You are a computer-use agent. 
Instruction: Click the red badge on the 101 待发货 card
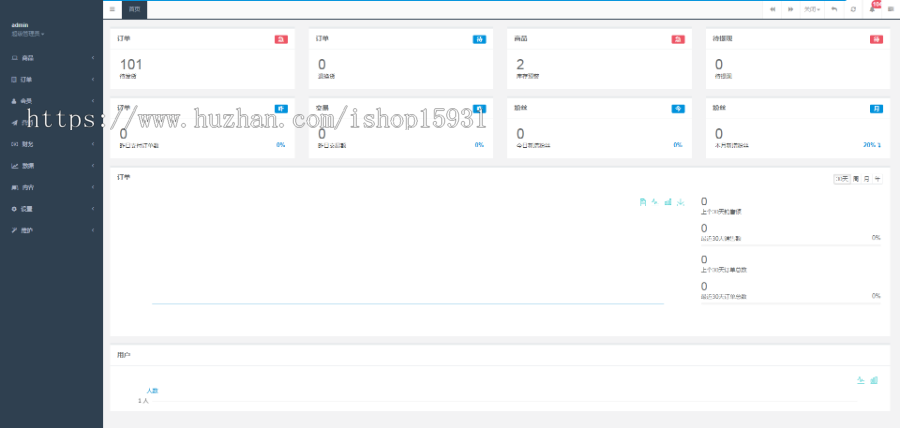pos(281,40)
